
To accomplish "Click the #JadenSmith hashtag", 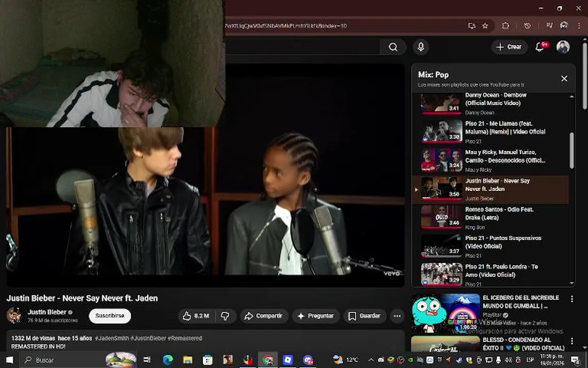I will 112,338.
